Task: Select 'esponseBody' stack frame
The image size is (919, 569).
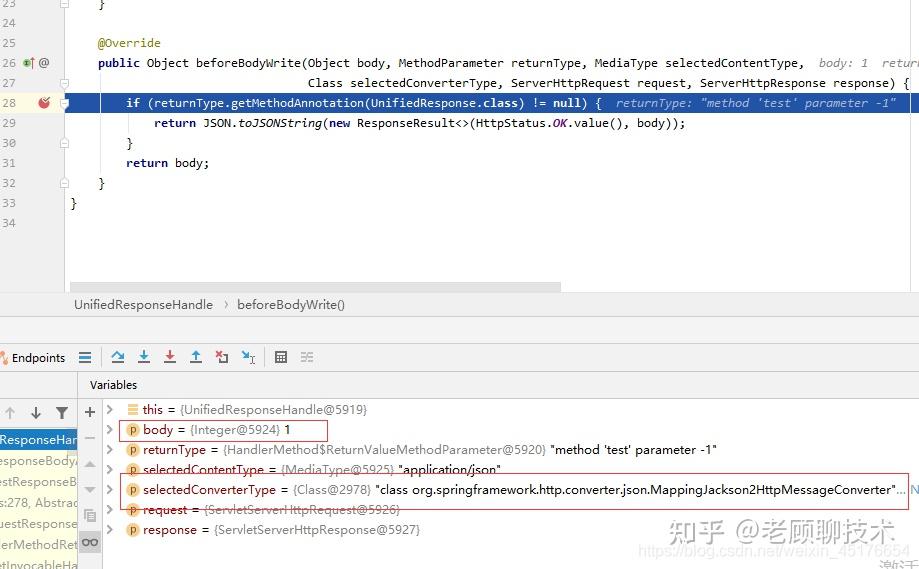Action: click(38, 461)
